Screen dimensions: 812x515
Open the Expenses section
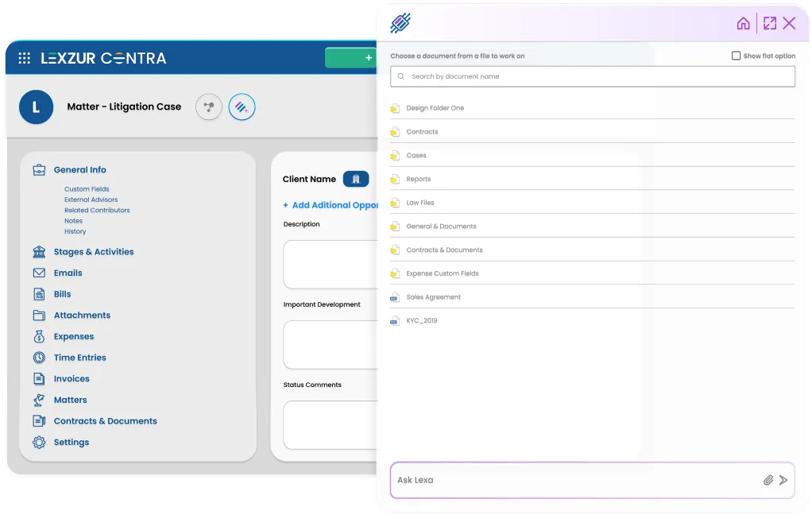pyautogui.click(x=74, y=337)
